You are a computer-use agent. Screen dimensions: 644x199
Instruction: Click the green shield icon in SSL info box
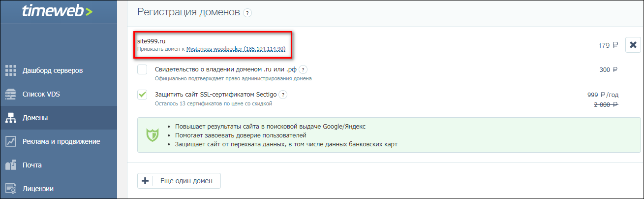(x=152, y=135)
